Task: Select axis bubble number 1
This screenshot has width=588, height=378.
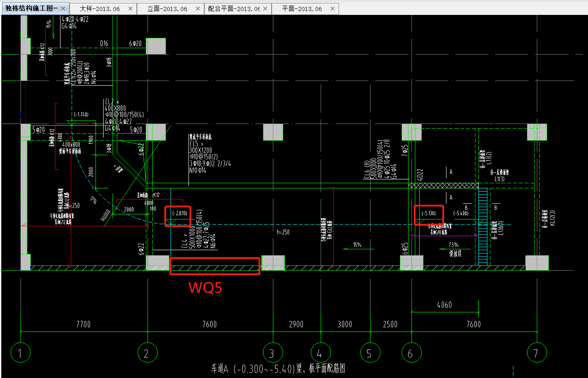Action: [20, 353]
